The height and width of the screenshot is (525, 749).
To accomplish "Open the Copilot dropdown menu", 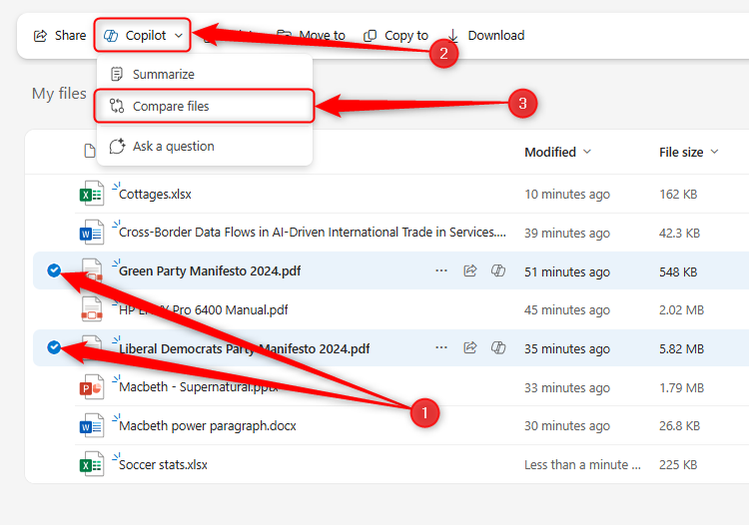I will 144,36.
